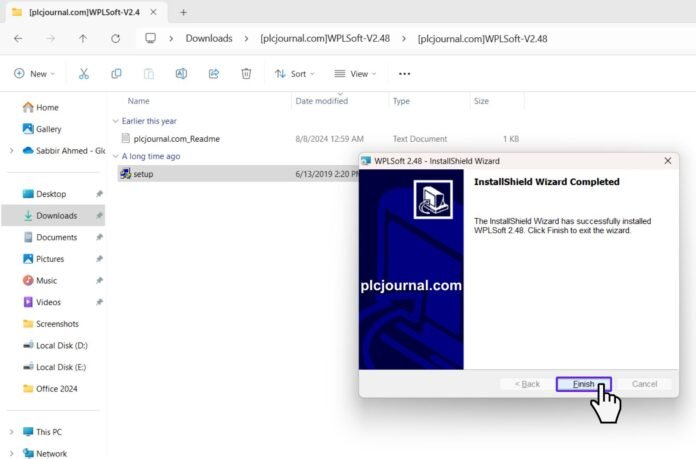Viewport: 696px width, 459px height.
Task: Open the View layout dropdown
Action: point(354,74)
